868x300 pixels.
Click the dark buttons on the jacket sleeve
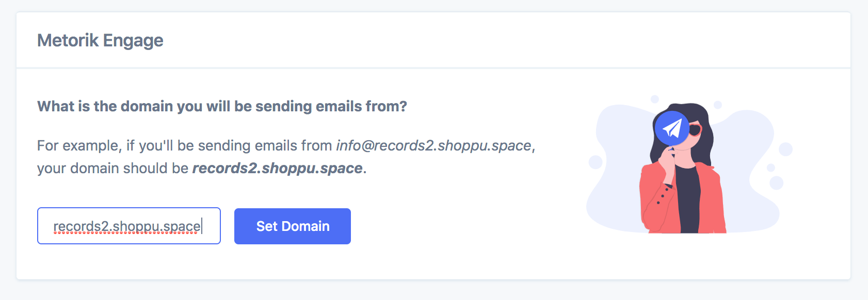pyautogui.click(x=663, y=196)
